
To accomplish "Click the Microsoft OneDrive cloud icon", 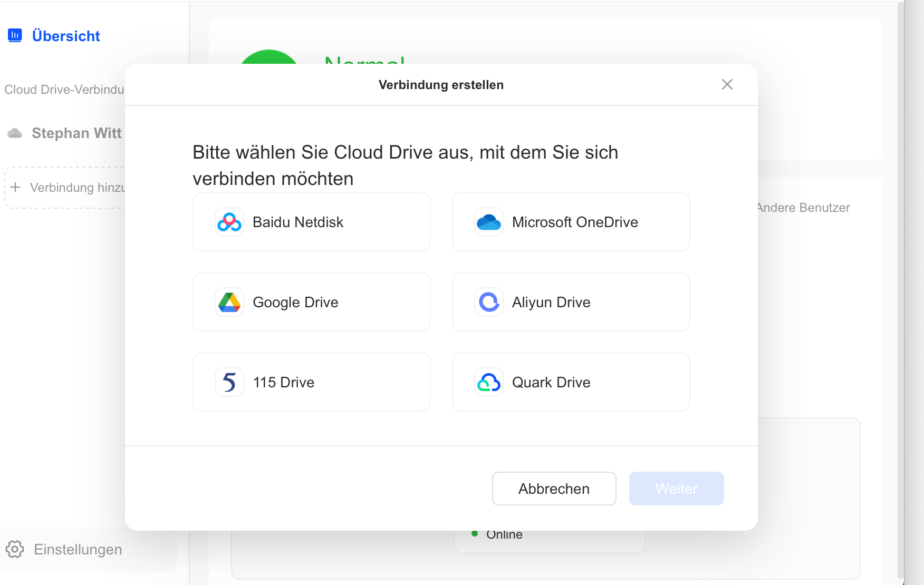I will click(489, 222).
